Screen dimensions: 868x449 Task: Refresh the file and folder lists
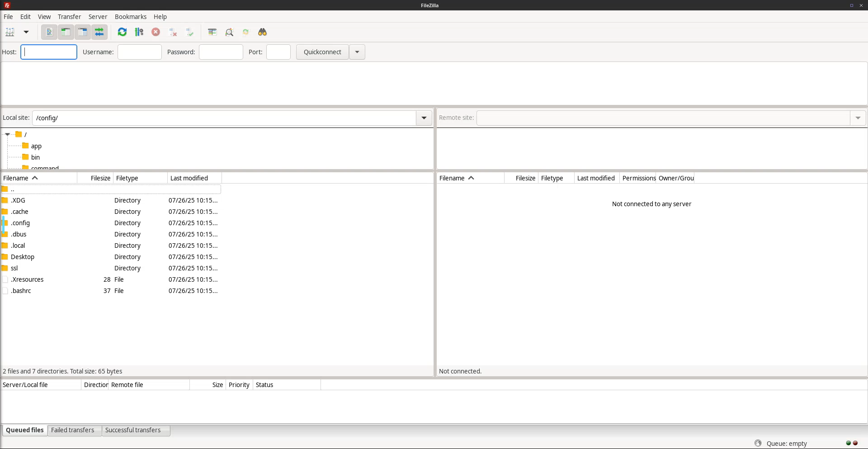122,32
